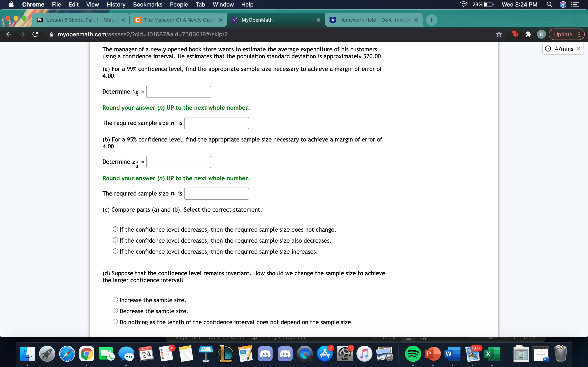Open Microsoft Excel from the dock
Image resolution: width=588 pixels, height=367 pixels.
(x=493, y=354)
